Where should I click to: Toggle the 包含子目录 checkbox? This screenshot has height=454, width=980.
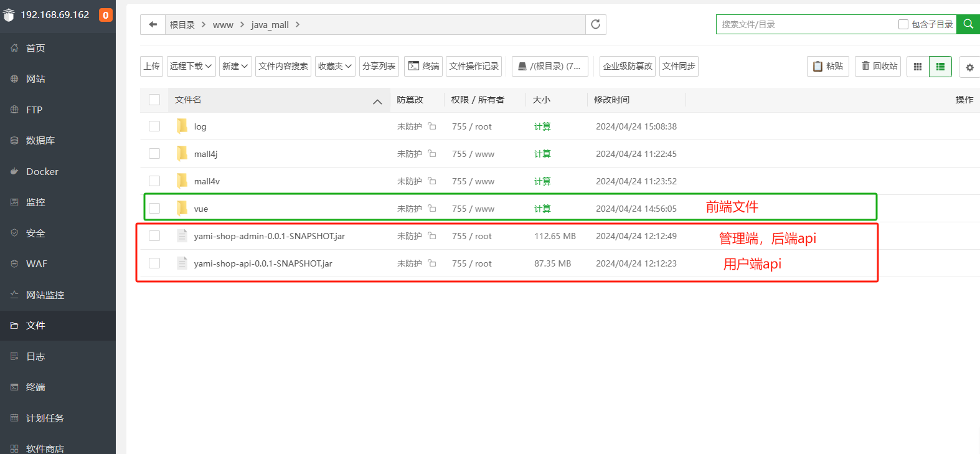pyautogui.click(x=903, y=24)
